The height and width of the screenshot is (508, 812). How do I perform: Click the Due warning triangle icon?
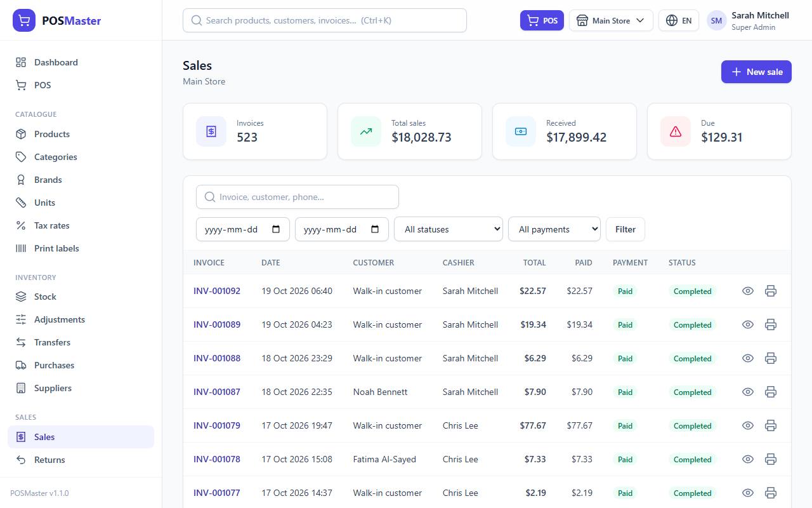[x=676, y=131]
